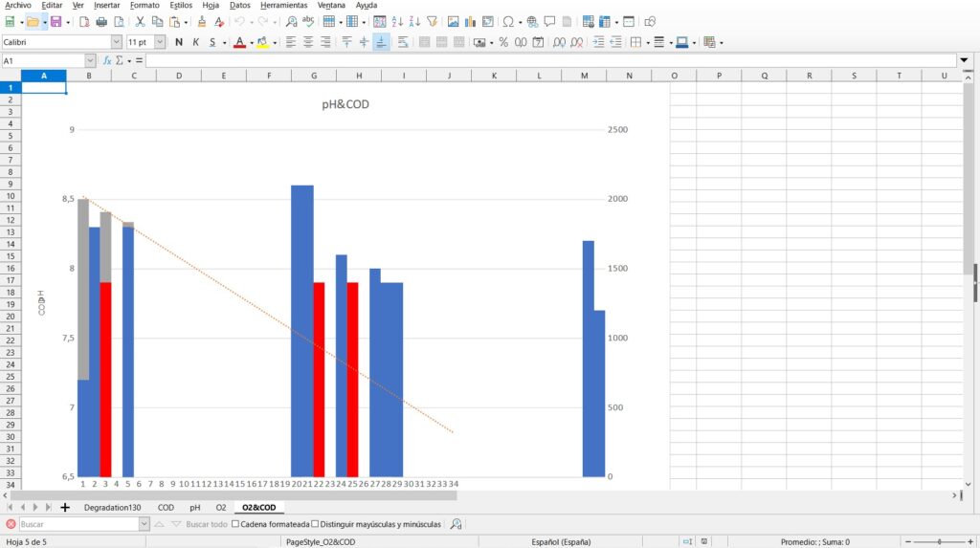Open the font size dropdown
980x548 pixels.
(x=160, y=42)
